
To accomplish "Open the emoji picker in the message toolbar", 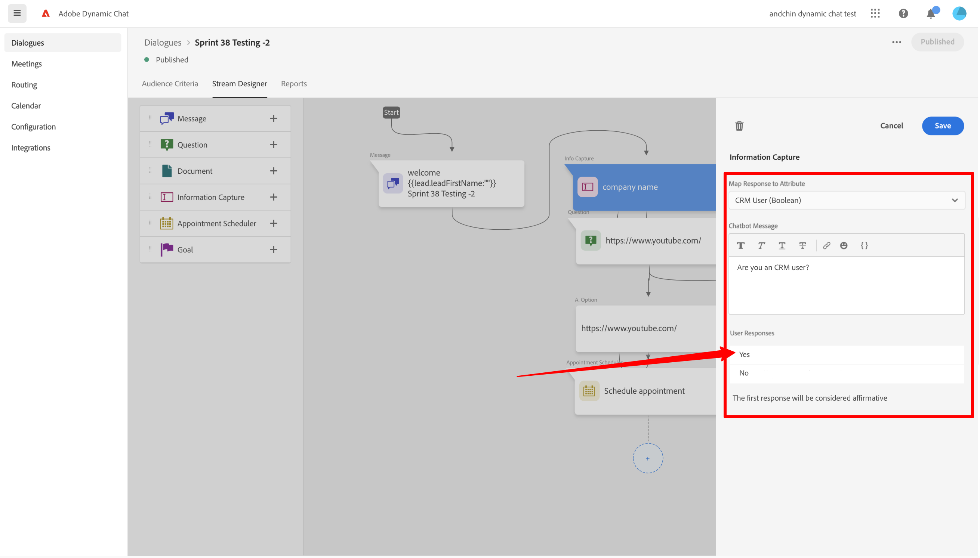I will coord(844,246).
